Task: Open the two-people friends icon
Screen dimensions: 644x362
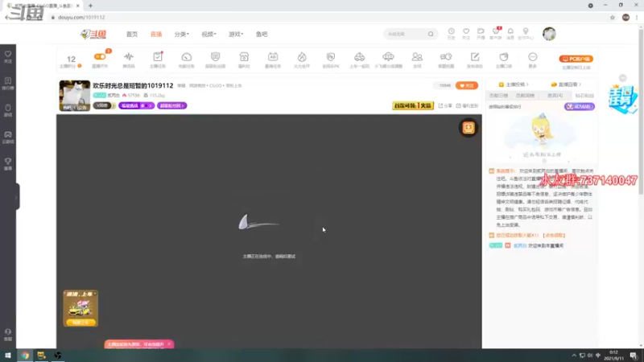Action: 417,59
